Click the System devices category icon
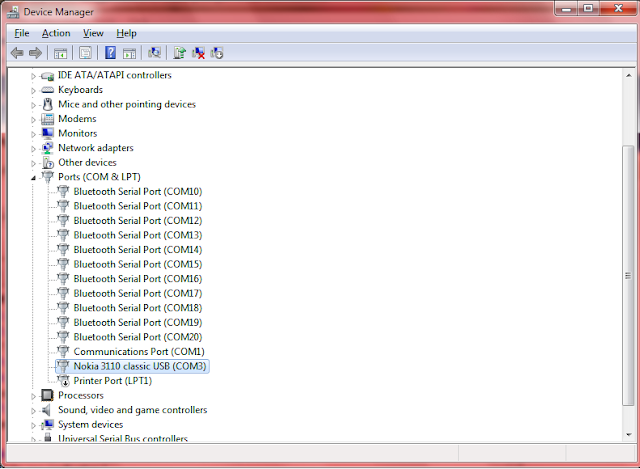640x469 pixels. click(x=47, y=425)
